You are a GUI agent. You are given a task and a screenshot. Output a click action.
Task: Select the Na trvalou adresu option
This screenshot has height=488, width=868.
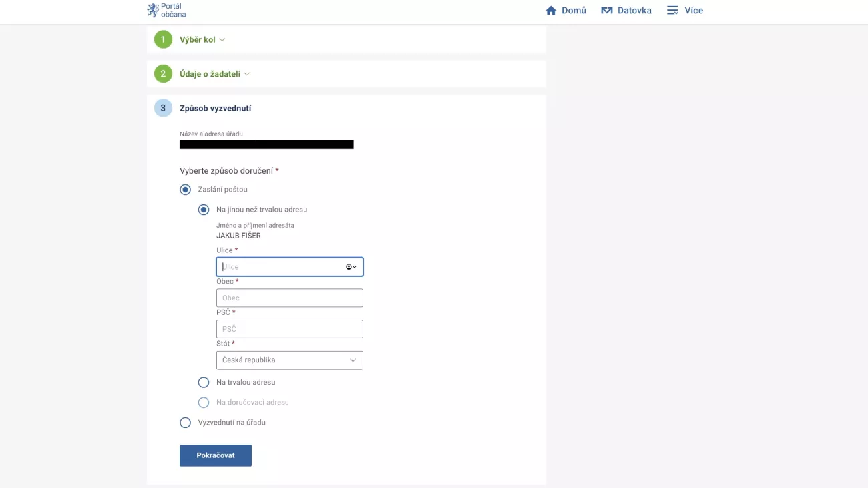(204, 383)
